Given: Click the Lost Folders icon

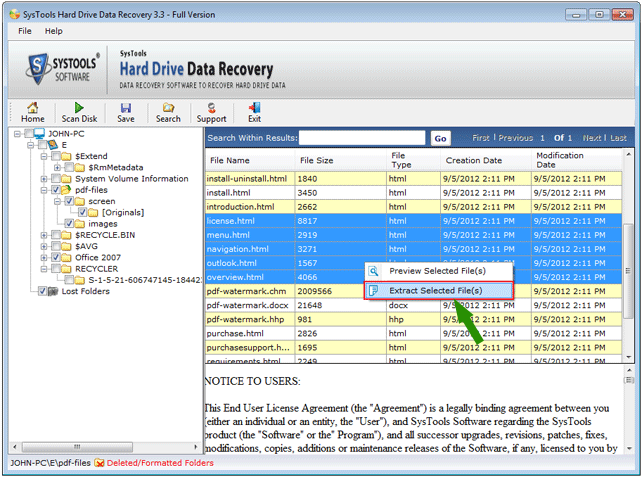Looking at the screenshot, I should tap(53, 292).
